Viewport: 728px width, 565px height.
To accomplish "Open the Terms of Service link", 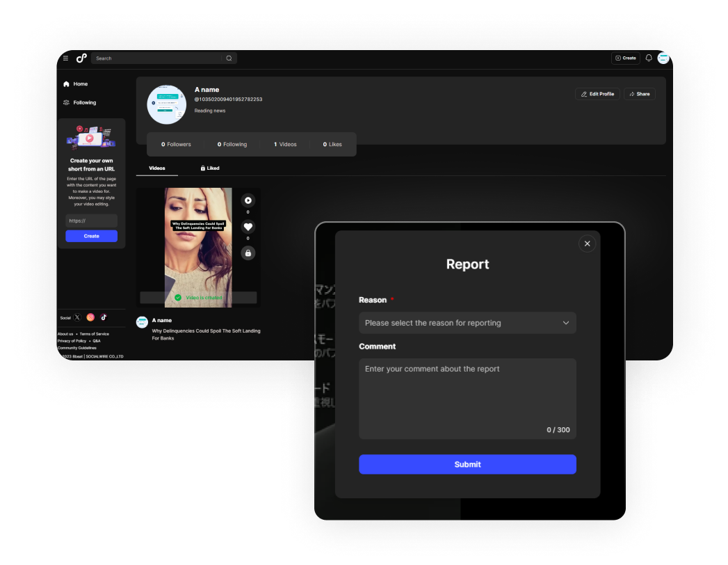I will pos(94,334).
